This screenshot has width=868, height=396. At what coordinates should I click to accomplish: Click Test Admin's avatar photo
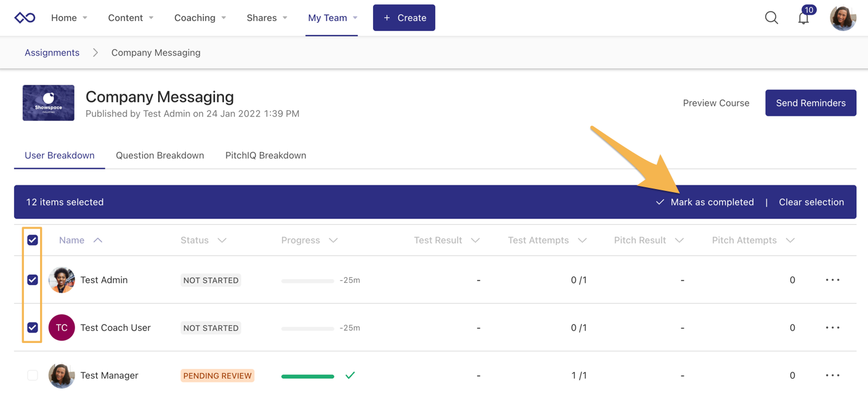(x=62, y=280)
